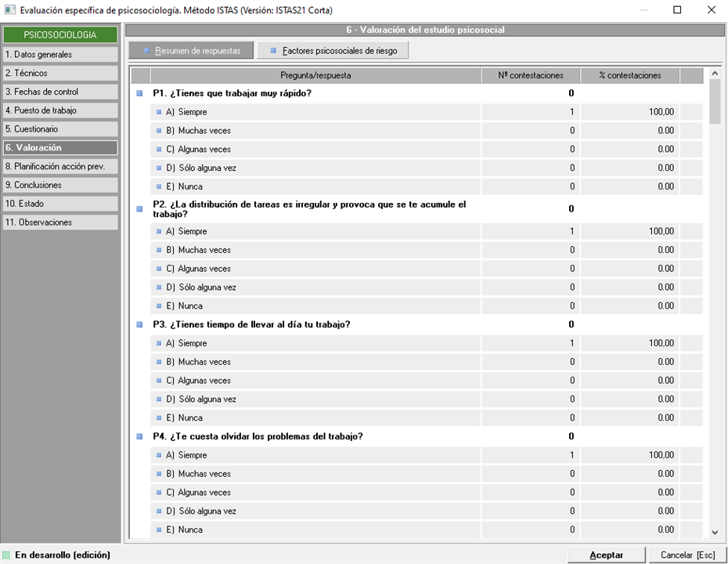Screen dimensions: 728x564
Task: Open the Resumen de respuestas tab
Action: 191,51
